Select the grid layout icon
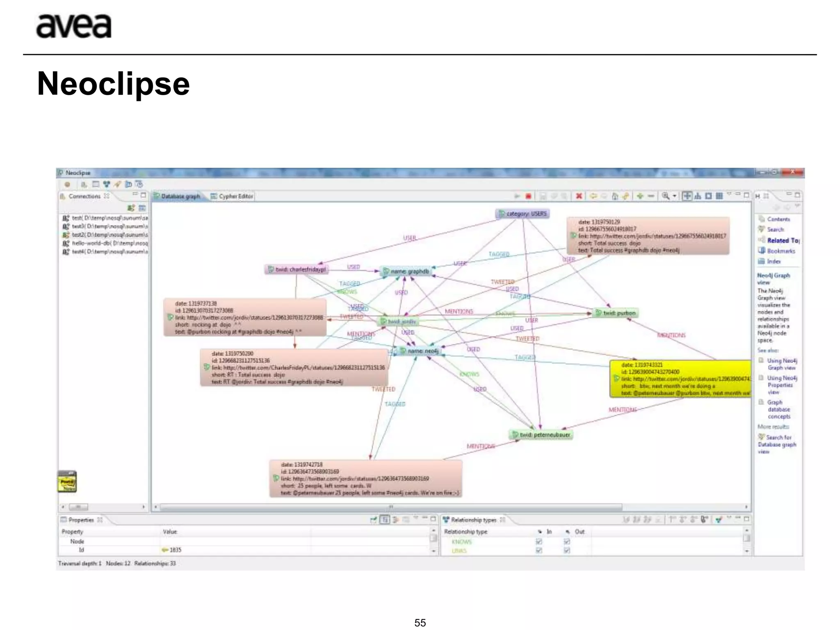The image size is (840, 630). click(x=719, y=196)
